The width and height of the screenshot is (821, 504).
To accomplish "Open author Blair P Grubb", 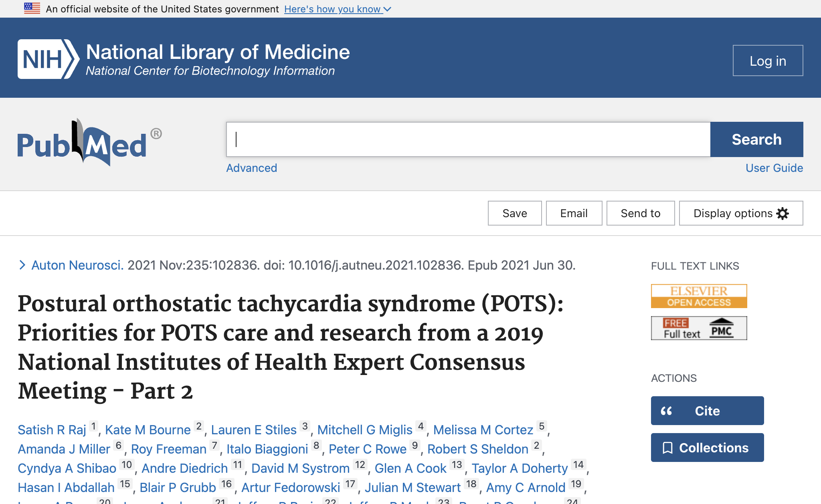I will pos(178,488).
